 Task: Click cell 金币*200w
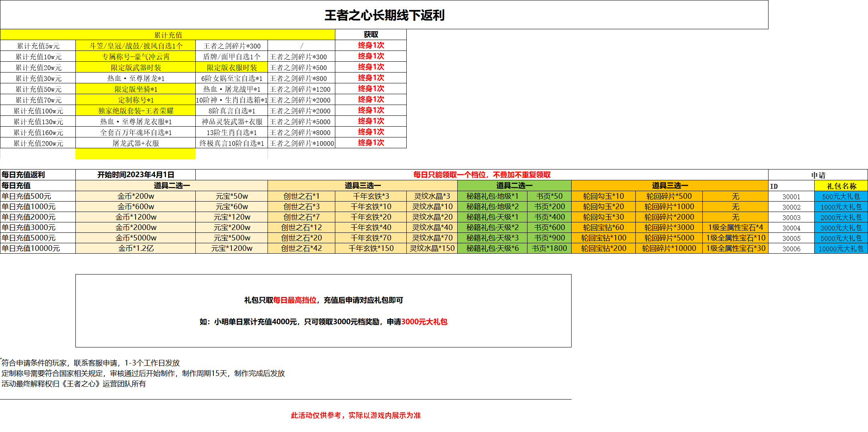136,196
